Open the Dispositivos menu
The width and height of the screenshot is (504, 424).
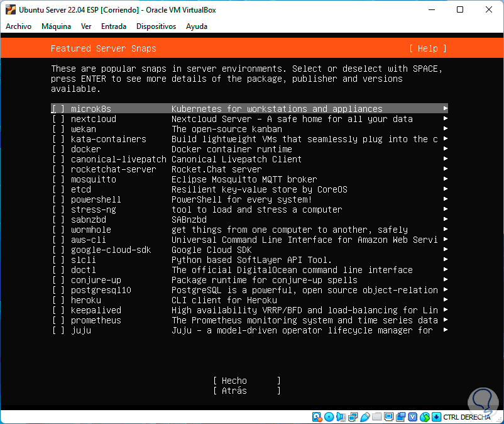(156, 26)
